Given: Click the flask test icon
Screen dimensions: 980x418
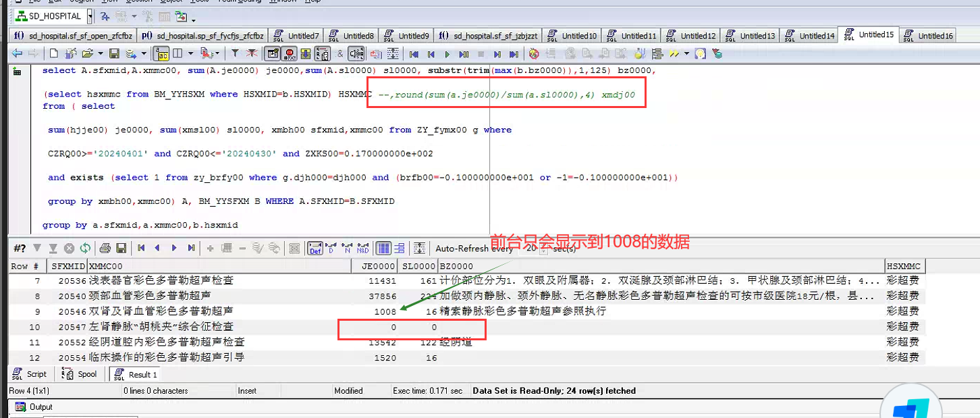Looking at the screenshot, I should [x=640, y=53].
